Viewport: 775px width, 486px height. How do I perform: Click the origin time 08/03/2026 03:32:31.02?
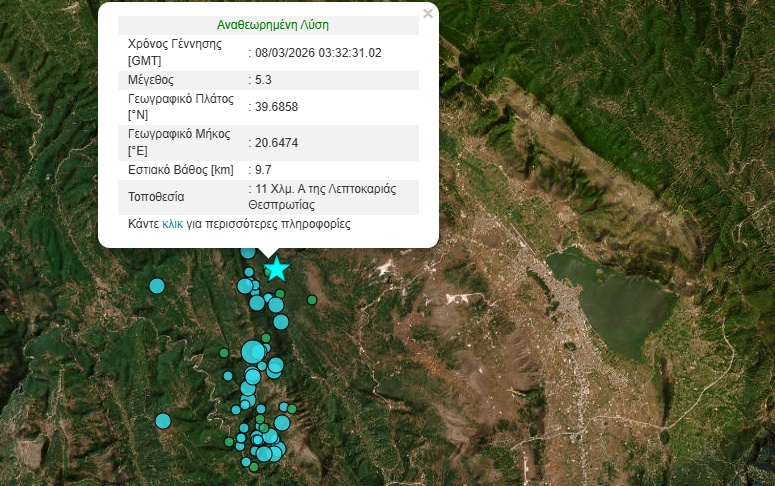[318, 52]
